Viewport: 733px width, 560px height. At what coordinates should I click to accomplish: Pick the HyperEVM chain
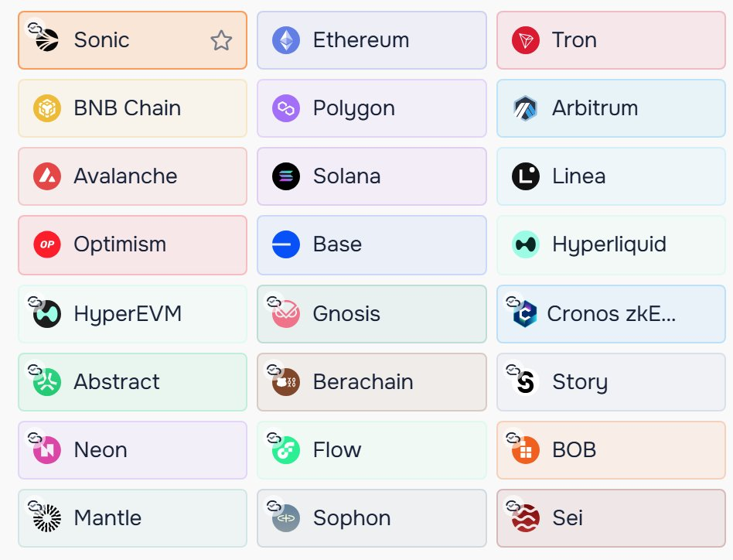[x=132, y=313]
